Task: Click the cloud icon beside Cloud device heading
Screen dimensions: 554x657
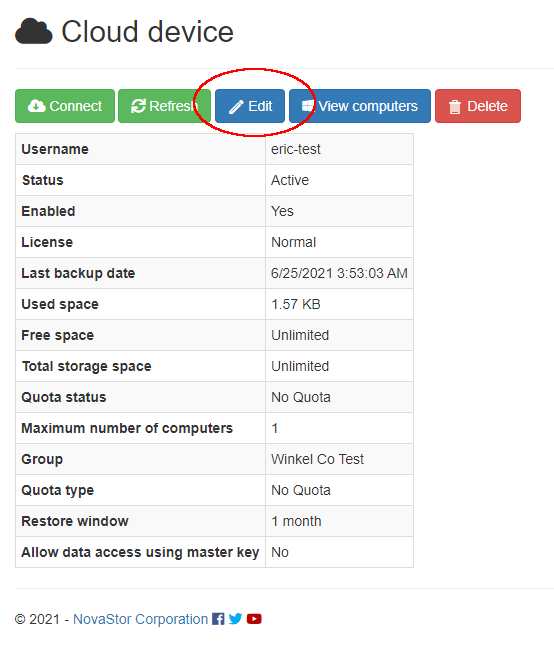Action: click(x=34, y=31)
